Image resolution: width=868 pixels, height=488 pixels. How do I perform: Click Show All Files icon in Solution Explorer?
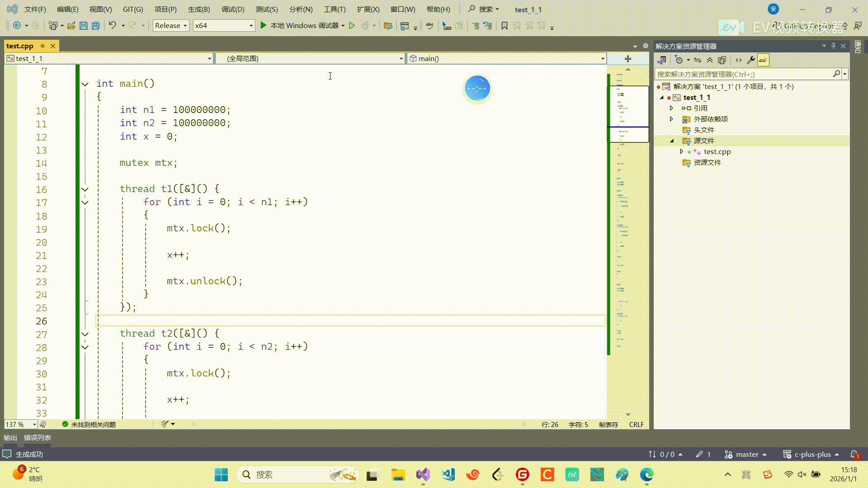click(722, 60)
